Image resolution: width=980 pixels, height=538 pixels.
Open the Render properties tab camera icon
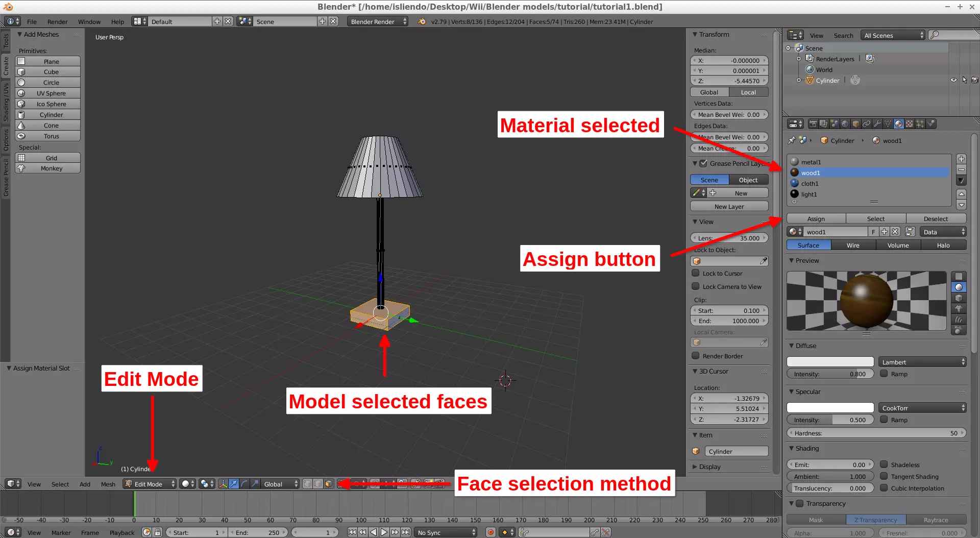[813, 124]
